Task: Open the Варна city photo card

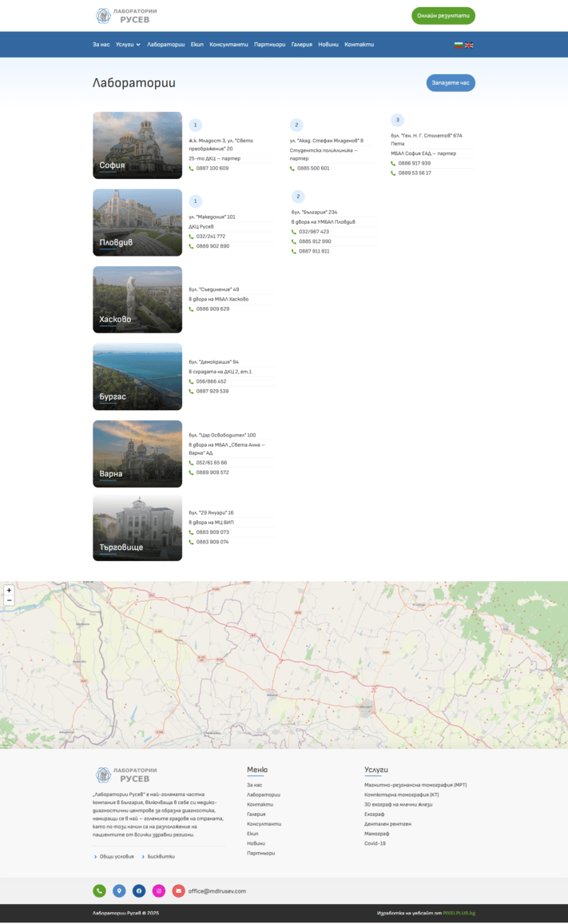Action: (x=137, y=454)
